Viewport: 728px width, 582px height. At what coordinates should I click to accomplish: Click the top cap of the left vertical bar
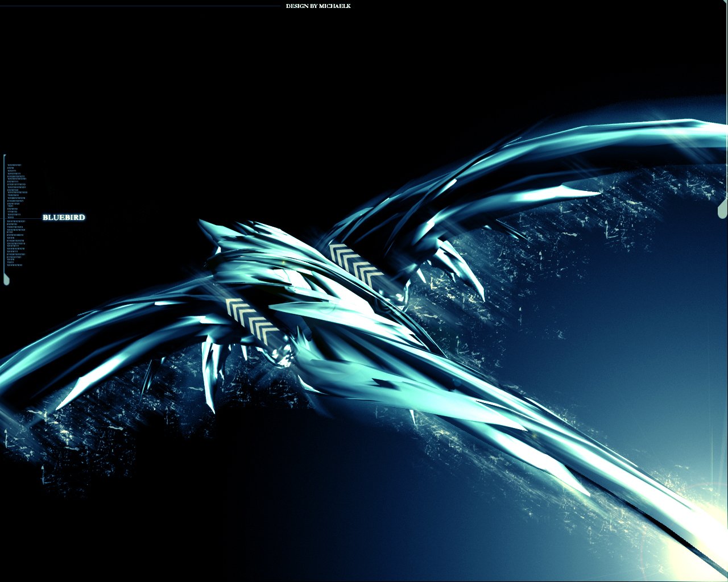click(x=5, y=156)
